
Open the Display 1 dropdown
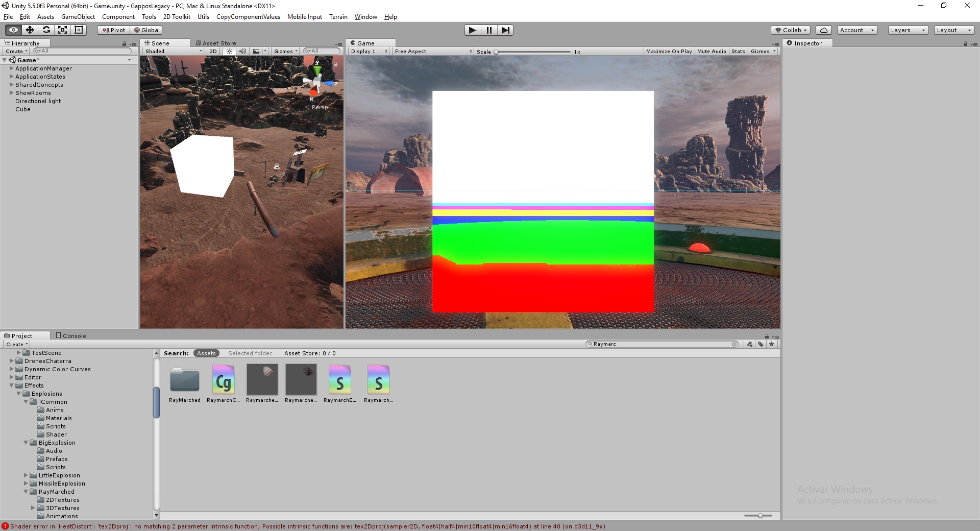[369, 52]
